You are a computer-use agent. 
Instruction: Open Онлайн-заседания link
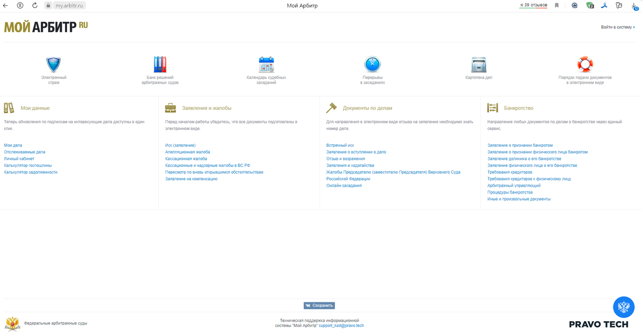tap(344, 185)
